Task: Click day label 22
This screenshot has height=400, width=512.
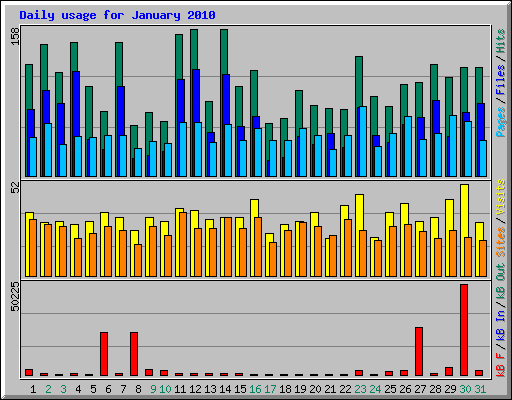Action: pos(345,389)
